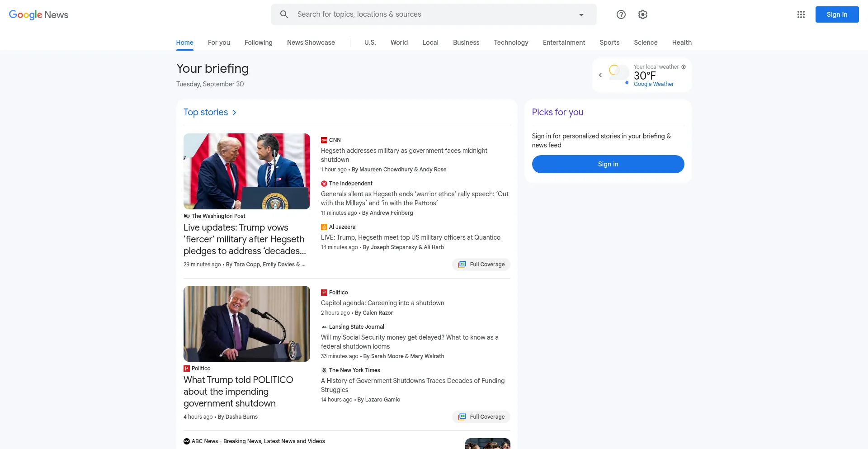
Task: Open the Google Weather link
Action: (x=653, y=84)
